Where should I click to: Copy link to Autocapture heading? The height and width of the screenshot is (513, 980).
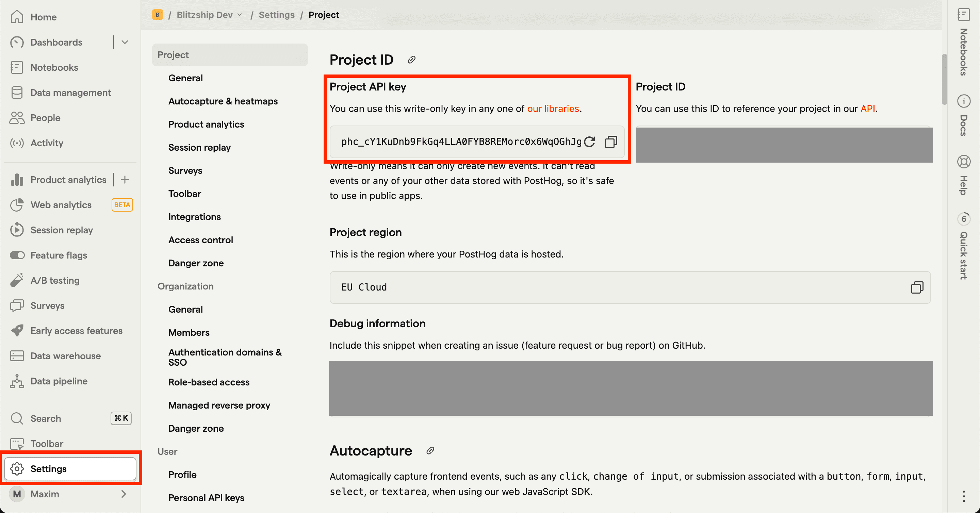pos(430,451)
